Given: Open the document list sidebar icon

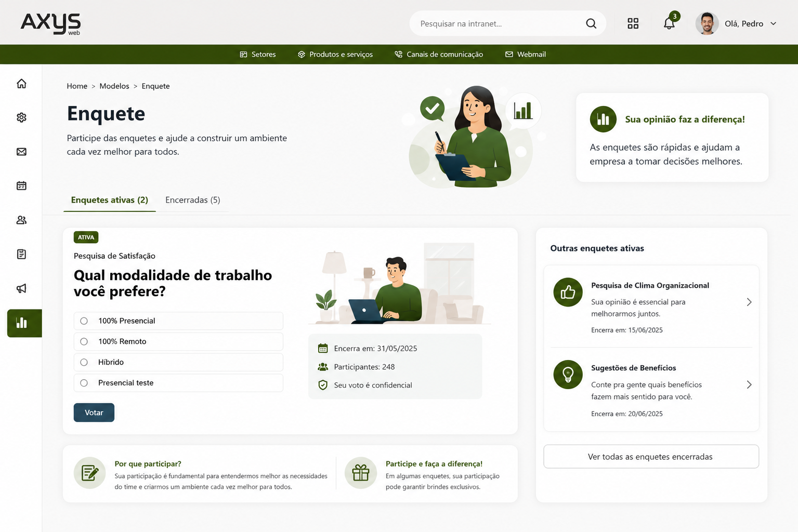Looking at the screenshot, I should [x=21, y=254].
